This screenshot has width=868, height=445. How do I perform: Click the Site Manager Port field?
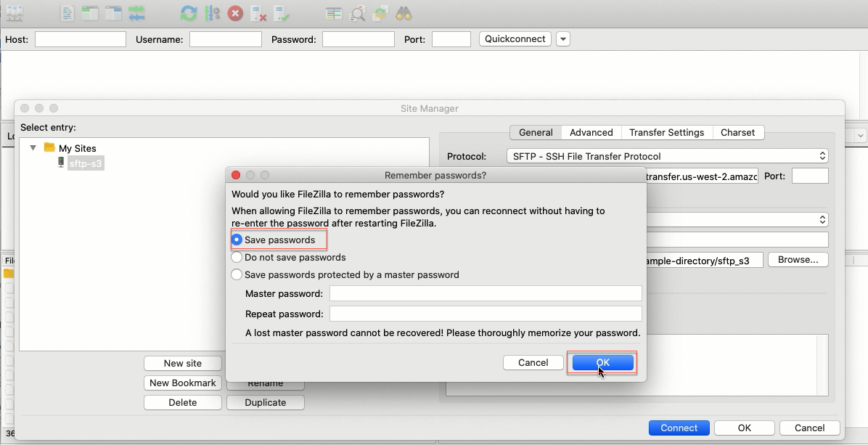[810, 176]
